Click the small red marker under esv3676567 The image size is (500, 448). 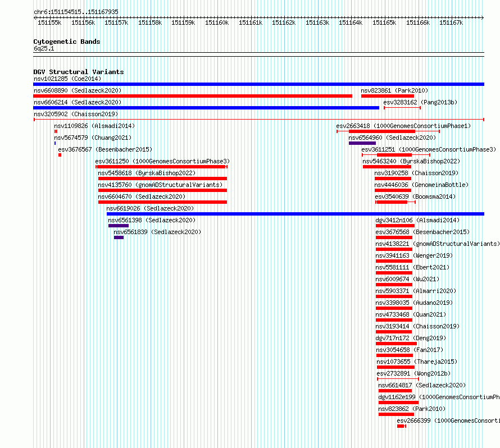click(x=60, y=155)
